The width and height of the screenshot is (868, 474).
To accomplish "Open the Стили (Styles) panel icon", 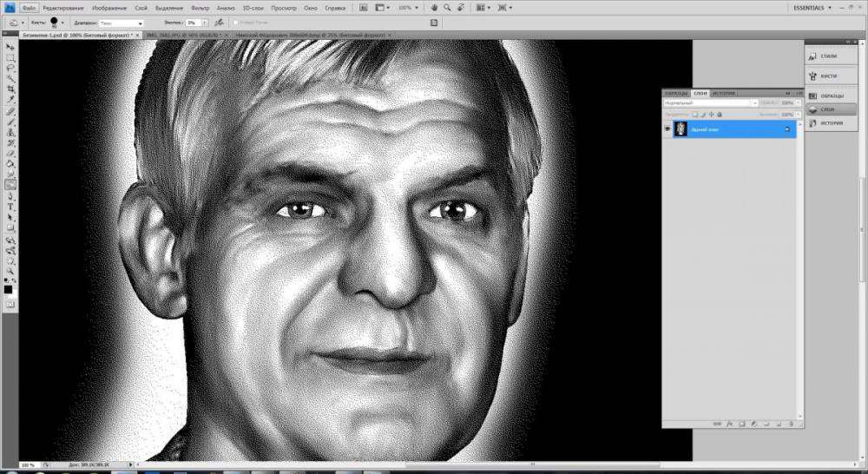I will (828, 56).
